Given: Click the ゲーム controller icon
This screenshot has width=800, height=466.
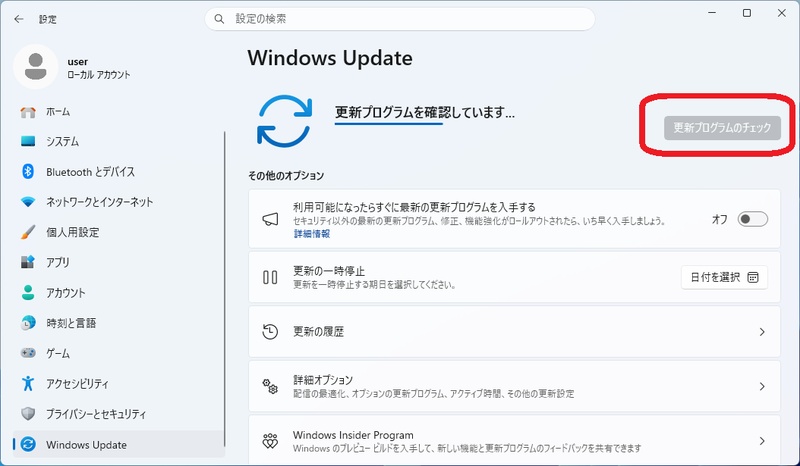Looking at the screenshot, I should coord(28,353).
